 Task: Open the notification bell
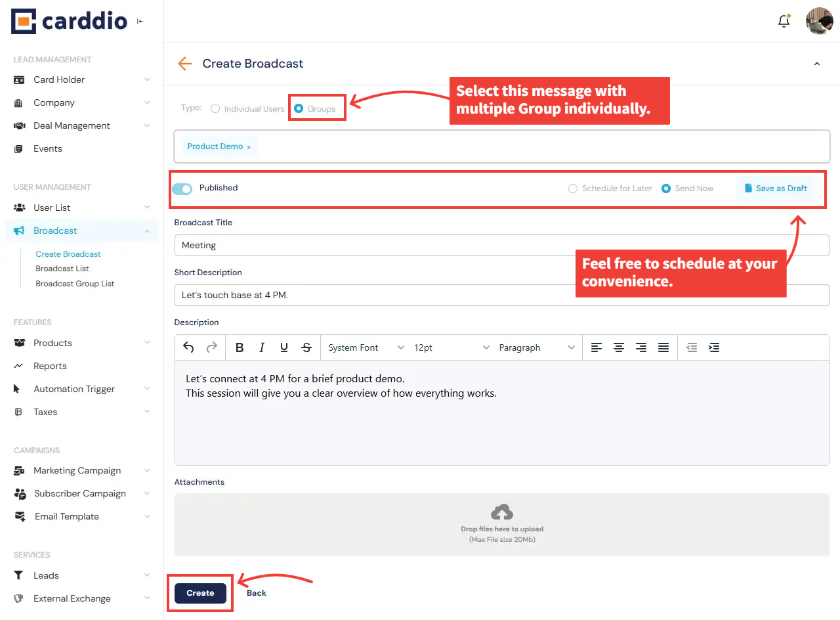[784, 20]
